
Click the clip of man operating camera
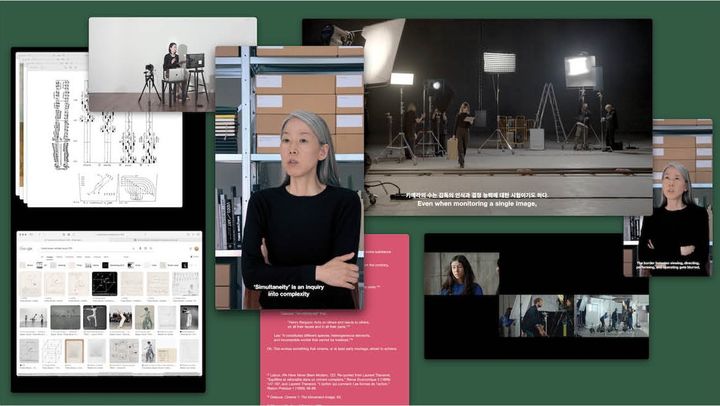(535, 315)
